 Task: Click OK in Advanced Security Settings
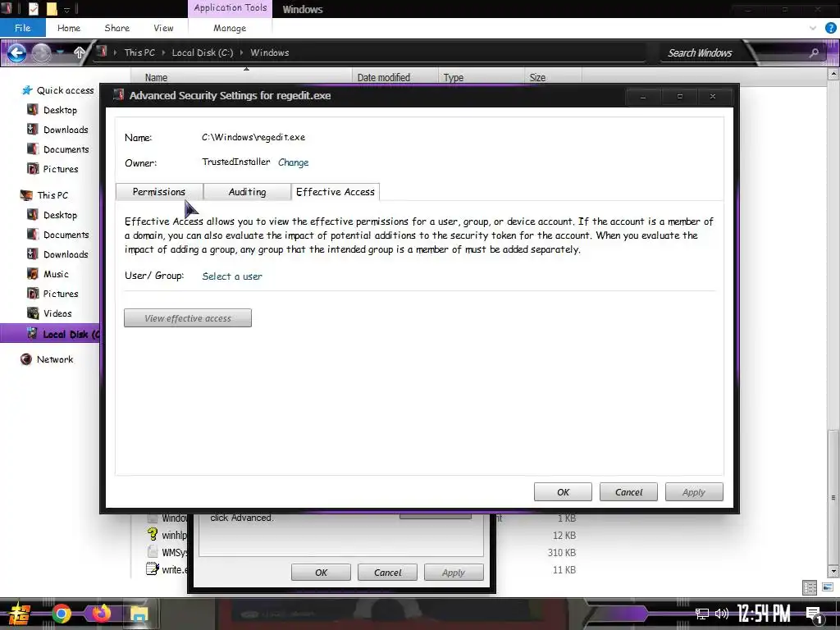coord(563,492)
